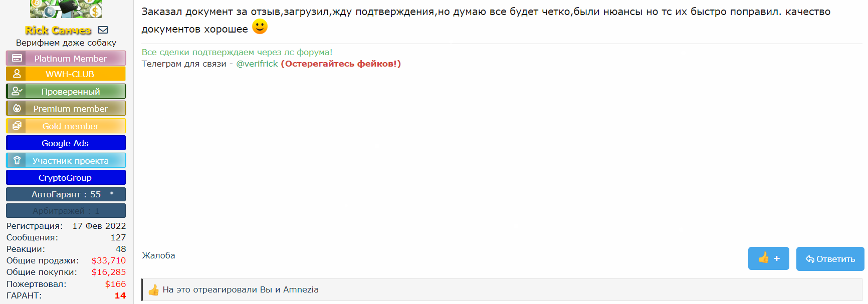Click the Amnezia username in the reactions line
The image size is (868, 304).
pos(301,289)
